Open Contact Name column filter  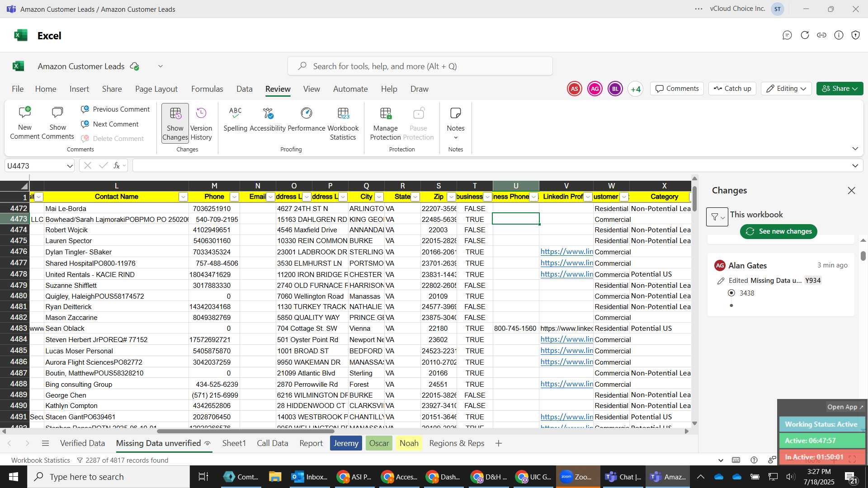(183, 197)
